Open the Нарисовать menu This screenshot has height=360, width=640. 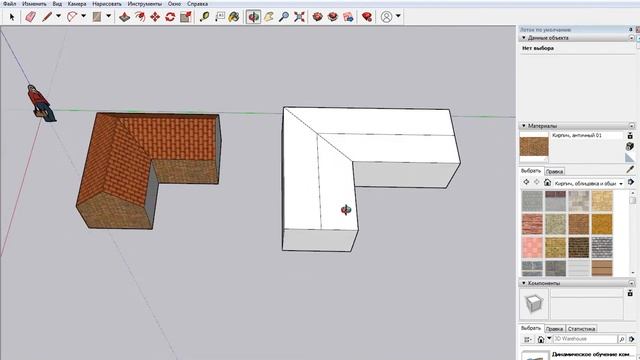click(x=107, y=4)
